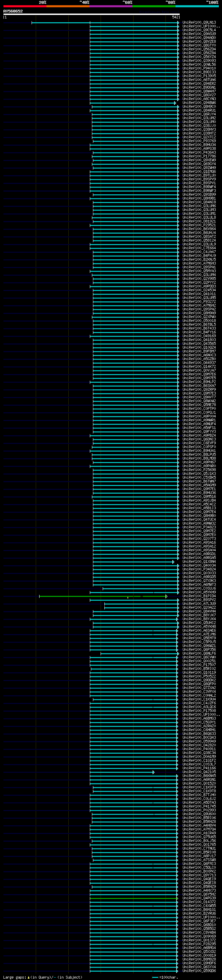The height and width of the screenshot is (980, 222).
Task: Select the label UniRef100_Q8W4H7
Action: pyautogui.click(x=199, y=91)
